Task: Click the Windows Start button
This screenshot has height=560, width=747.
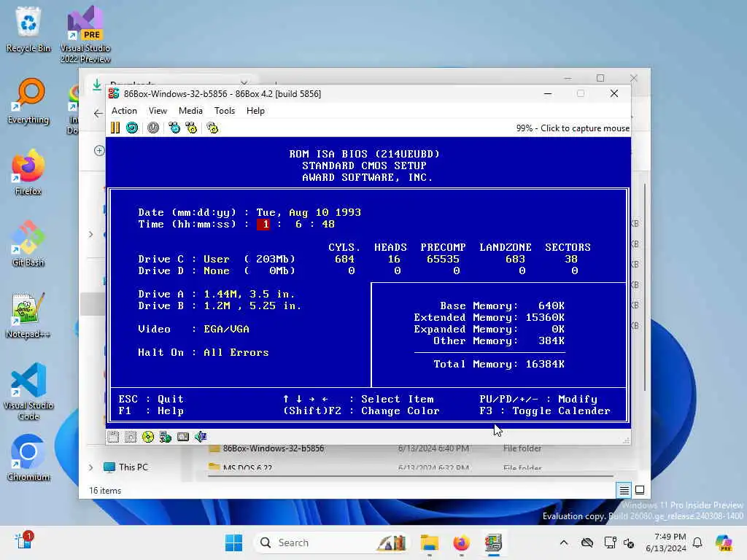Action: click(233, 542)
